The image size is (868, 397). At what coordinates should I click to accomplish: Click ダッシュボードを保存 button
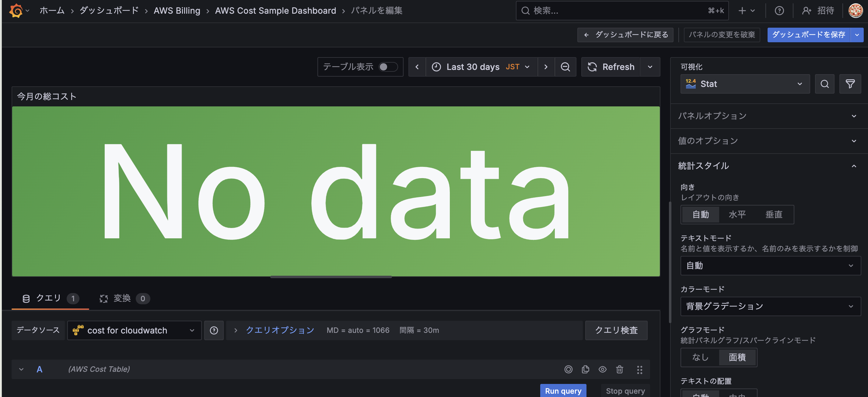pos(809,35)
